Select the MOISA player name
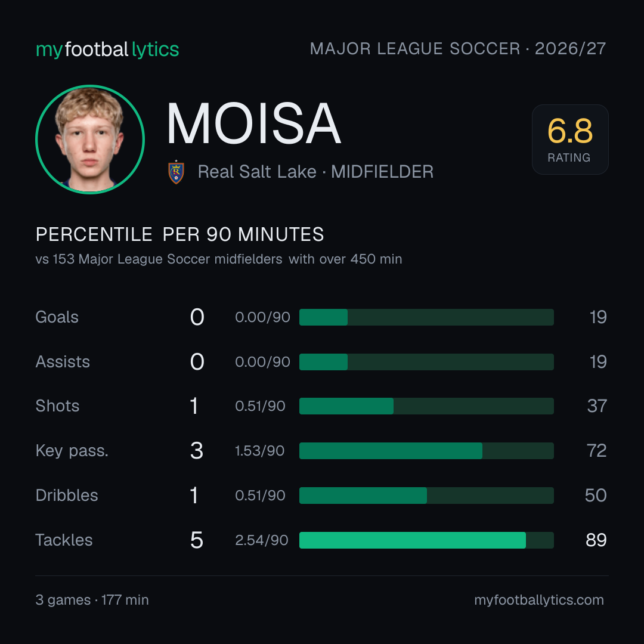644x644 pixels. [253, 123]
